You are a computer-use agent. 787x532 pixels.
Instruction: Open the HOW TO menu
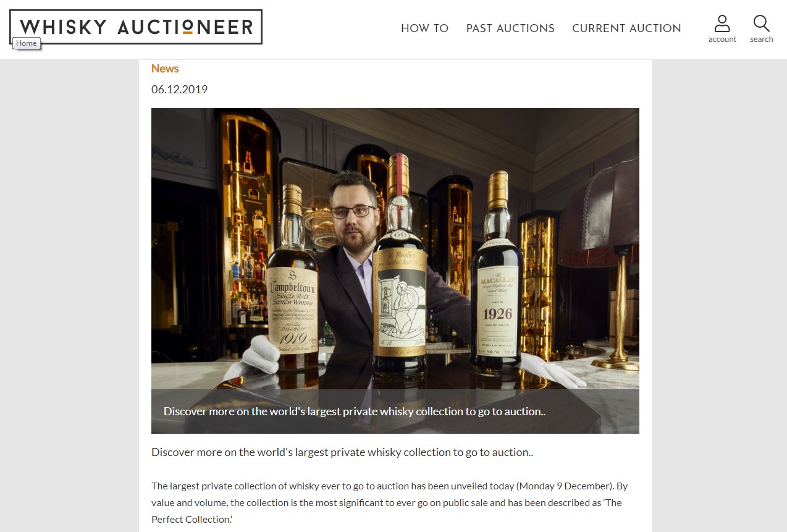pos(424,28)
